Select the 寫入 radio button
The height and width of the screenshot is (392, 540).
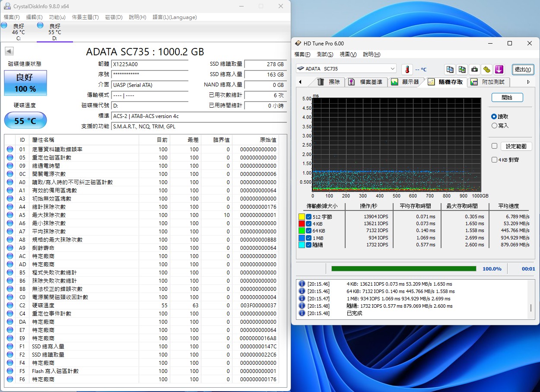[x=494, y=125]
